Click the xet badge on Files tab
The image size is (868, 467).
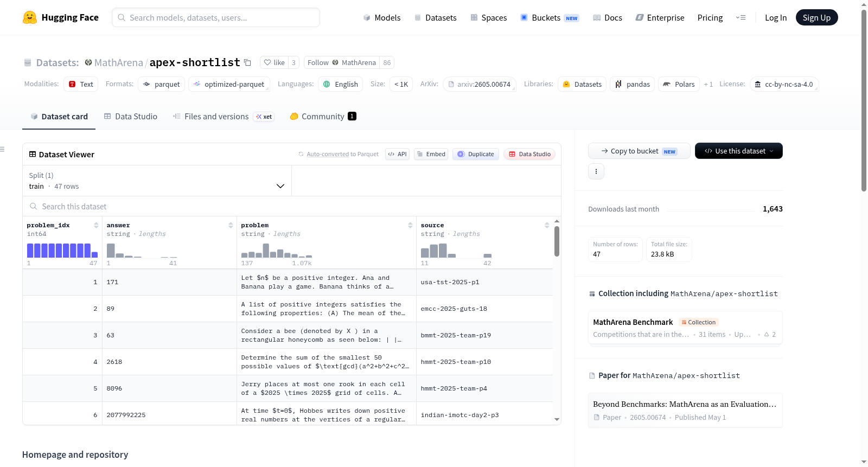(x=264, y=117)
